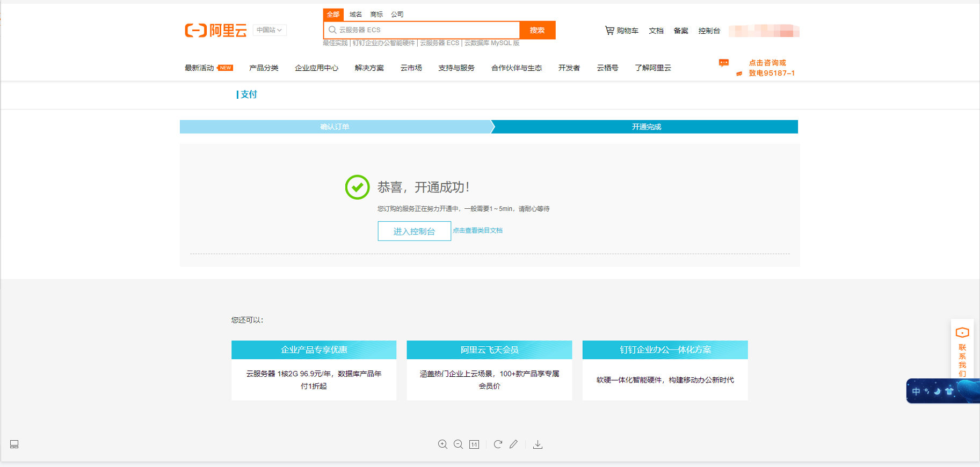
Task: Click the rotate image icon
Action: tap(498, 444)
